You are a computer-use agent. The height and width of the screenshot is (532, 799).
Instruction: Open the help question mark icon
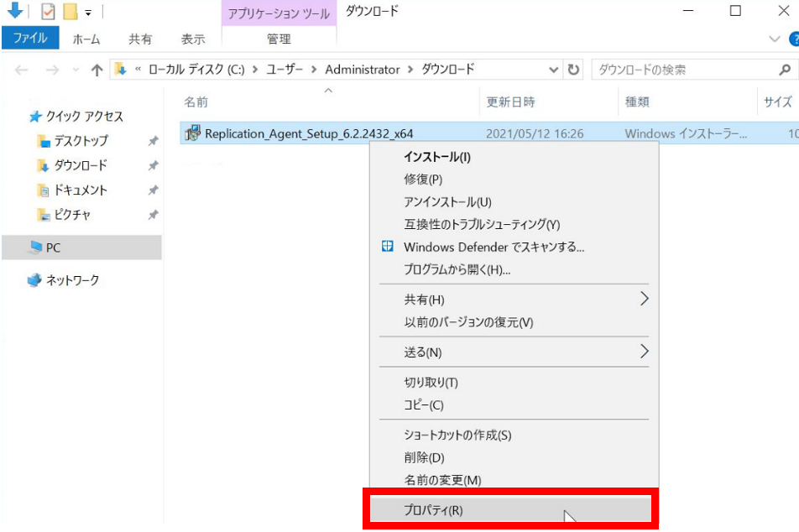794,39
